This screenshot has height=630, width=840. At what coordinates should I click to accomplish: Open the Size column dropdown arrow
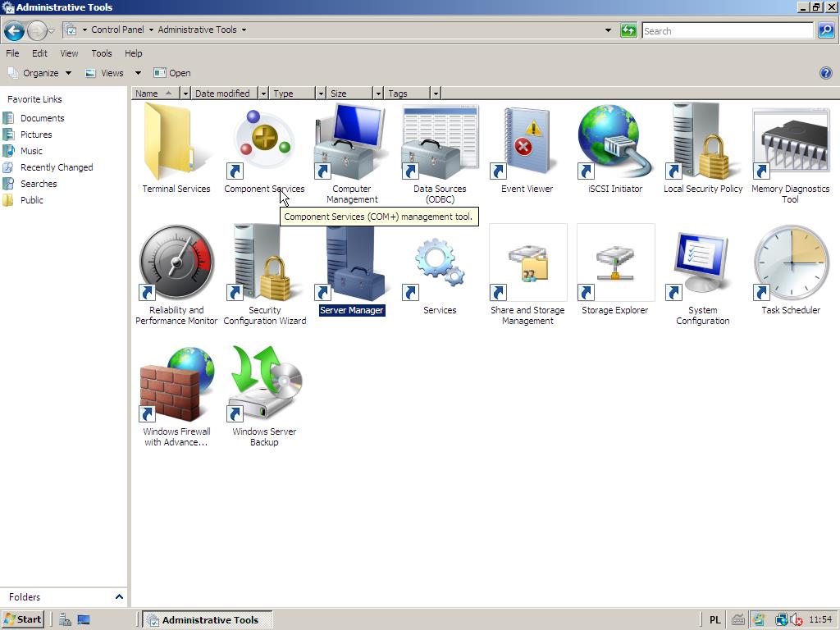(378, 94)
